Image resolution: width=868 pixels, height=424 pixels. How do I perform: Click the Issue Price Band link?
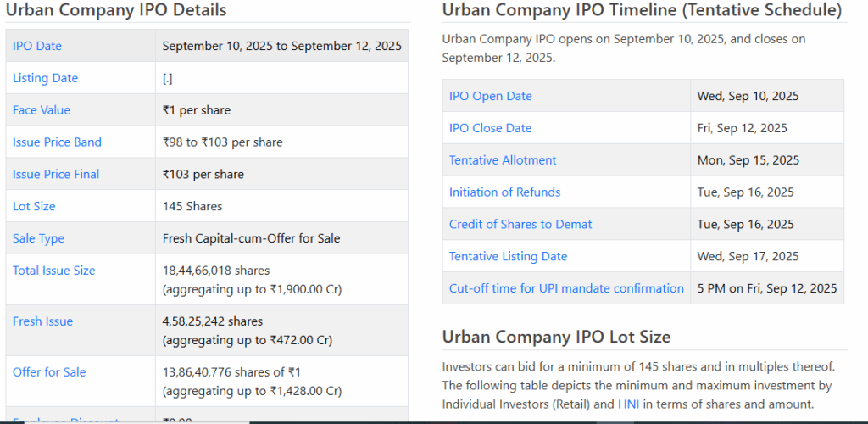(x=57, y=142)
